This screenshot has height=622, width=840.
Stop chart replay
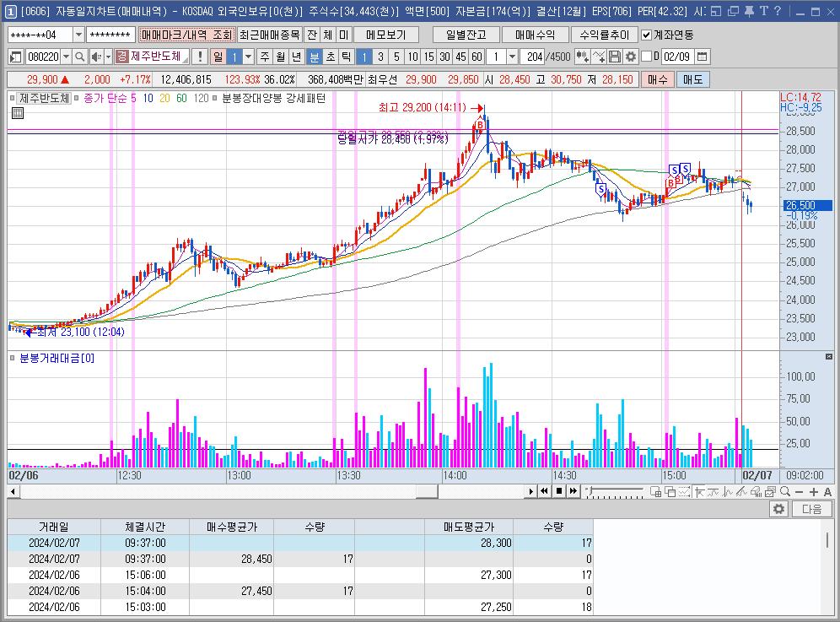[x=559, y=491]
